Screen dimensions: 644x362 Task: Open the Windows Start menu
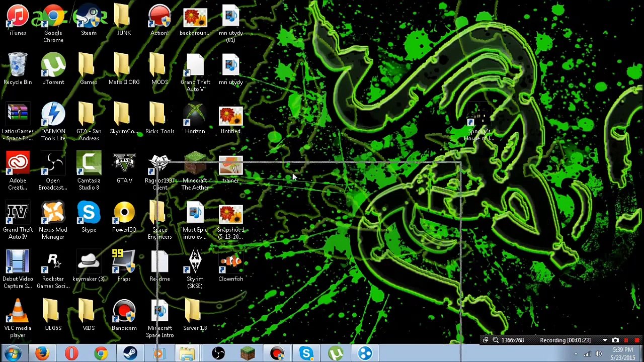tap(13, 353)
